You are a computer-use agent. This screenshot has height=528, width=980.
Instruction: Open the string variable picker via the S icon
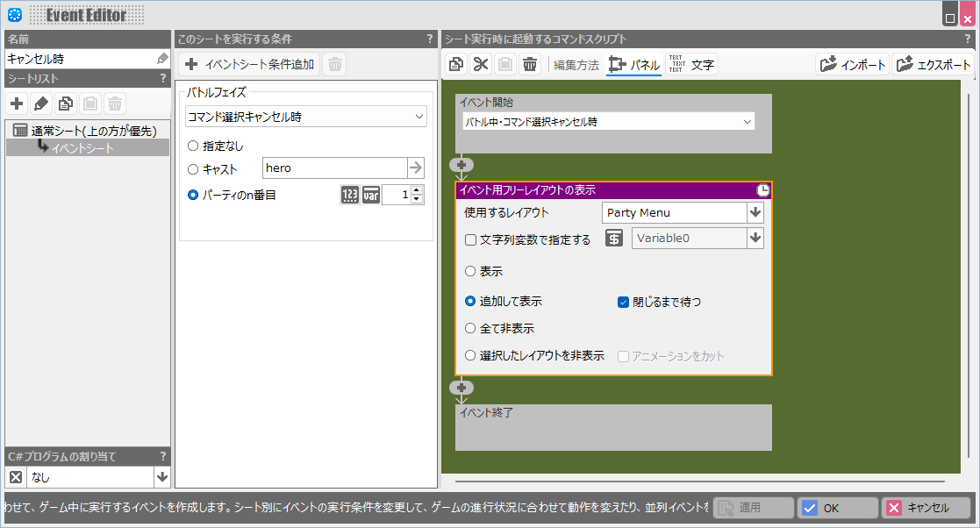612,238
